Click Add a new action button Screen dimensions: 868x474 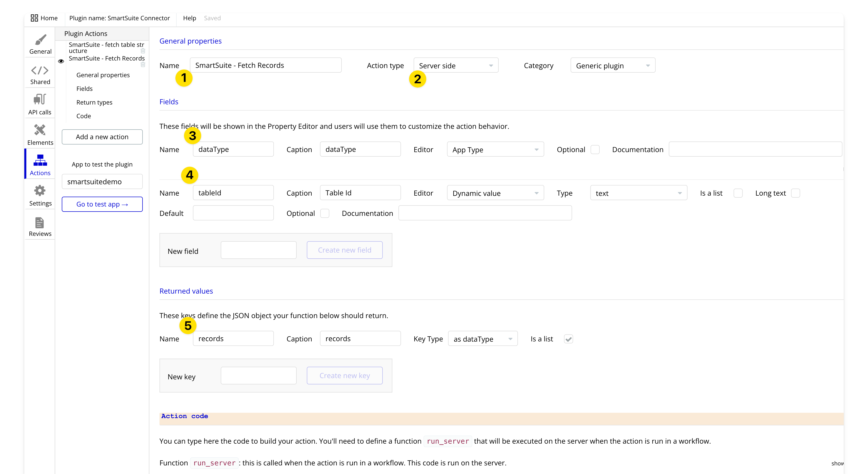pos(102,137)
